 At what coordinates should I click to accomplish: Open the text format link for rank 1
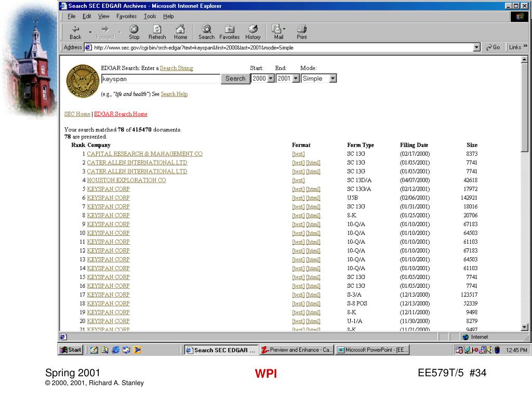point(298,154)
